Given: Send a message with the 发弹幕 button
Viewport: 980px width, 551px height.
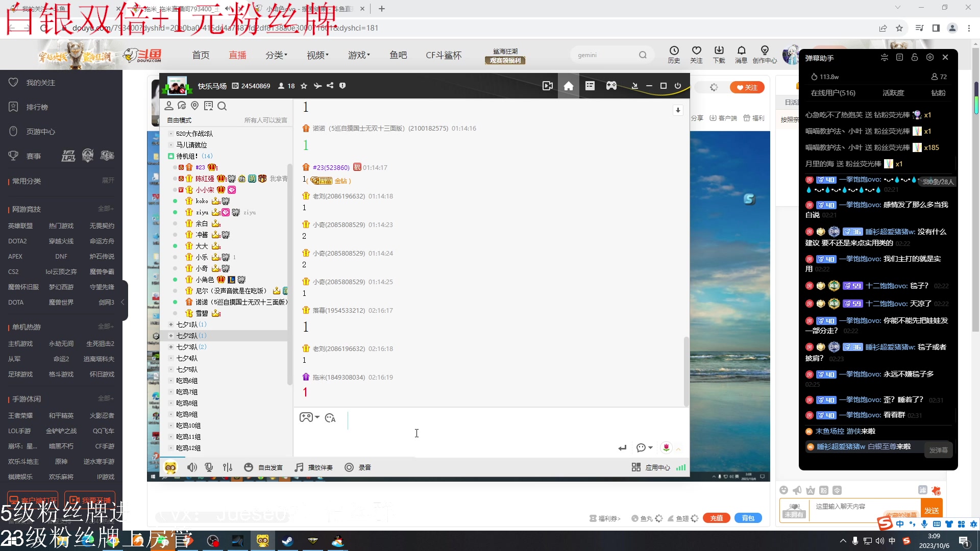Looking at the screenshot, I should [938, 450].
